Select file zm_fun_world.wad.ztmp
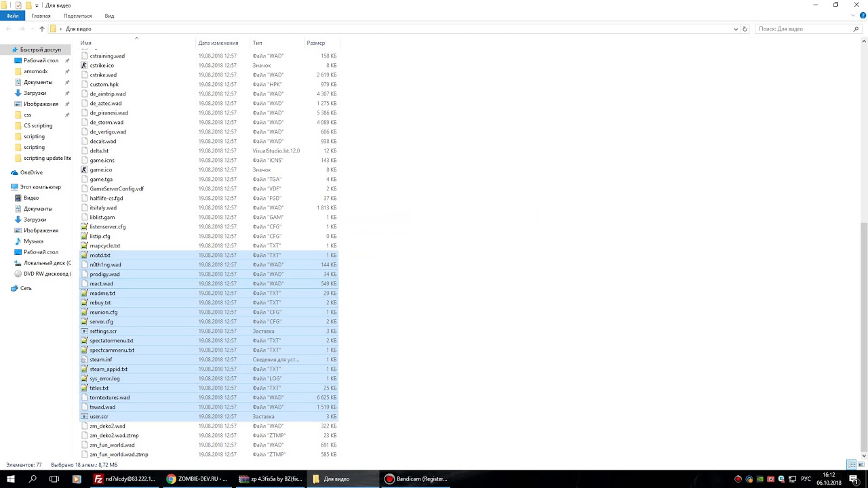The image size is (868, 488). [x=119, y=455]
